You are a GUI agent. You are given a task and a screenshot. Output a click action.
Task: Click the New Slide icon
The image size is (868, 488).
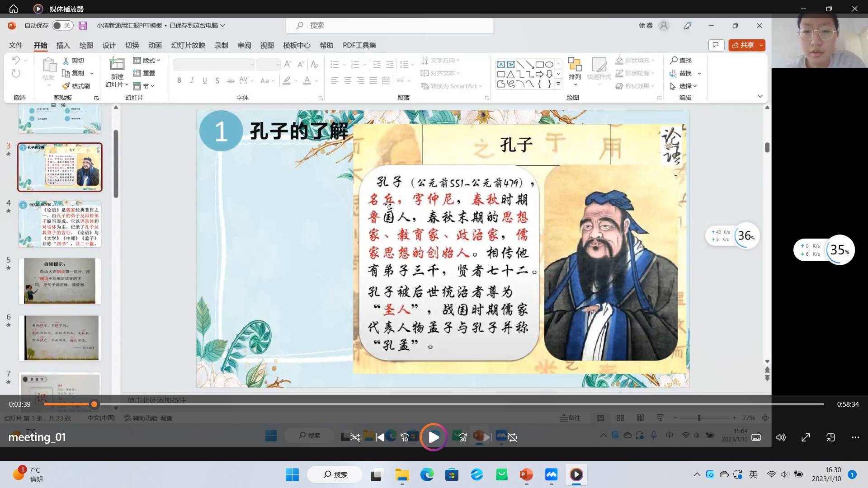coord(117,64)
